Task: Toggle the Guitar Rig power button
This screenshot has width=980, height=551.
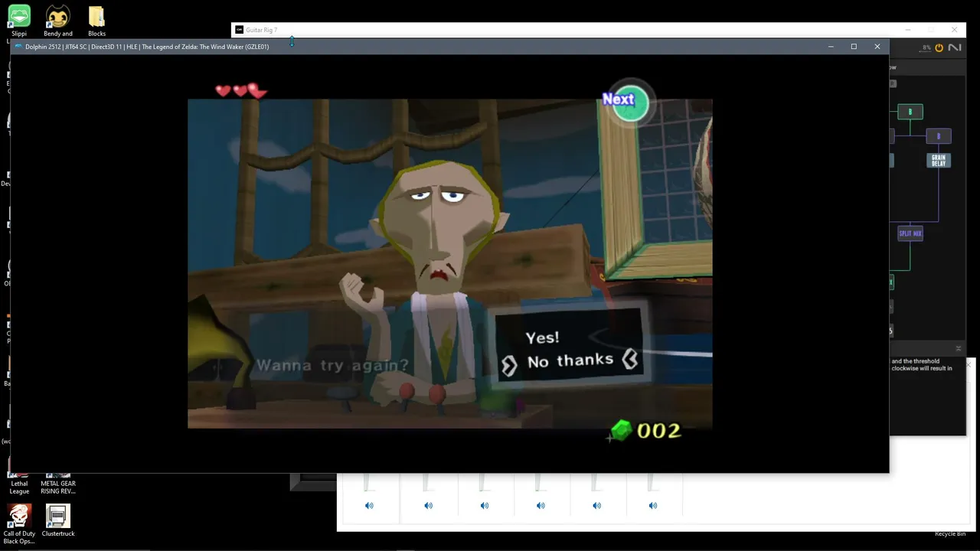Action: [x=939, y=47]
